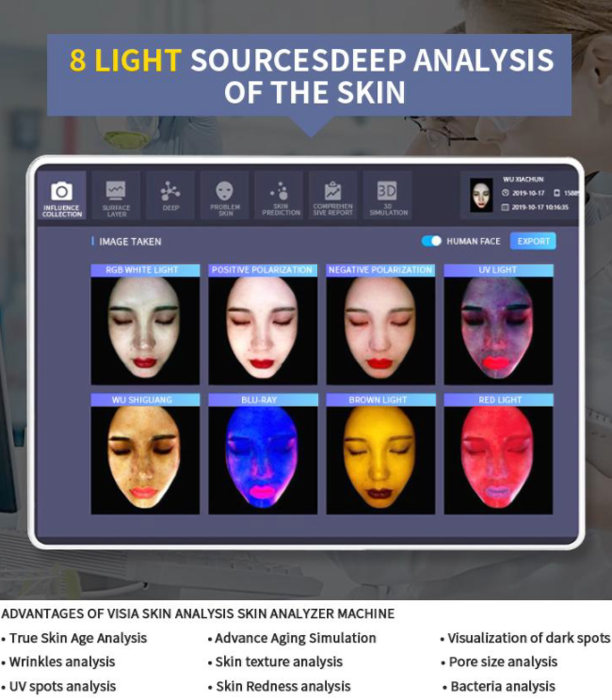
Task: Click the WU XIACHUN patient name
Action: tap(523, 180)
